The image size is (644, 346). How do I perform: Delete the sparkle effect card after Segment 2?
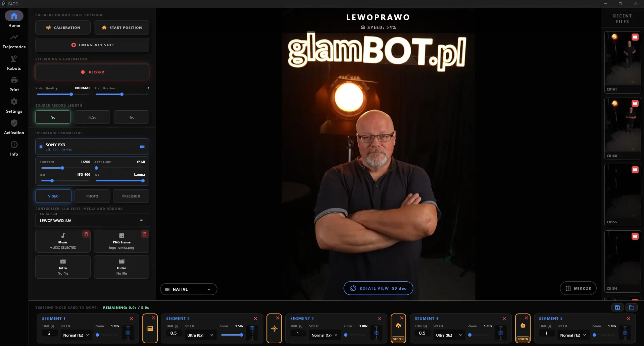278,318
